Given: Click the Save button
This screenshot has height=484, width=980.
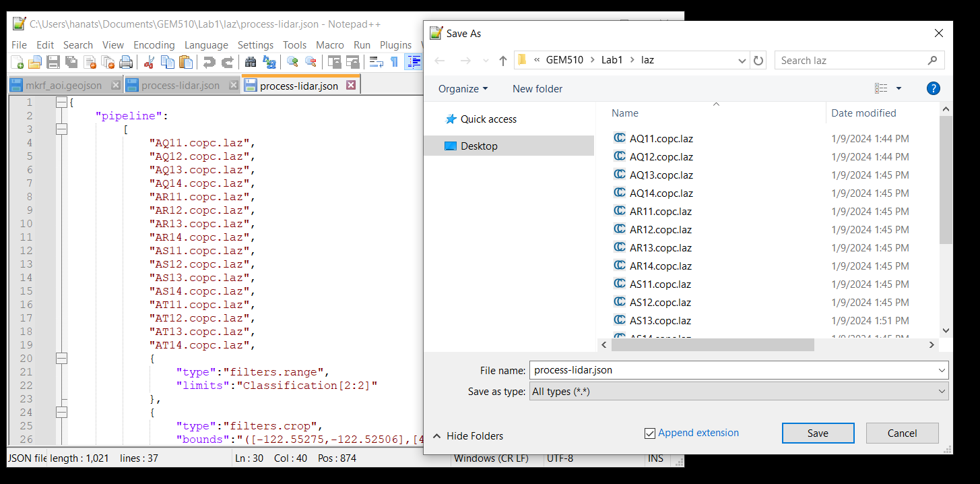Looking at the screenshot, I should pos(818,433).
